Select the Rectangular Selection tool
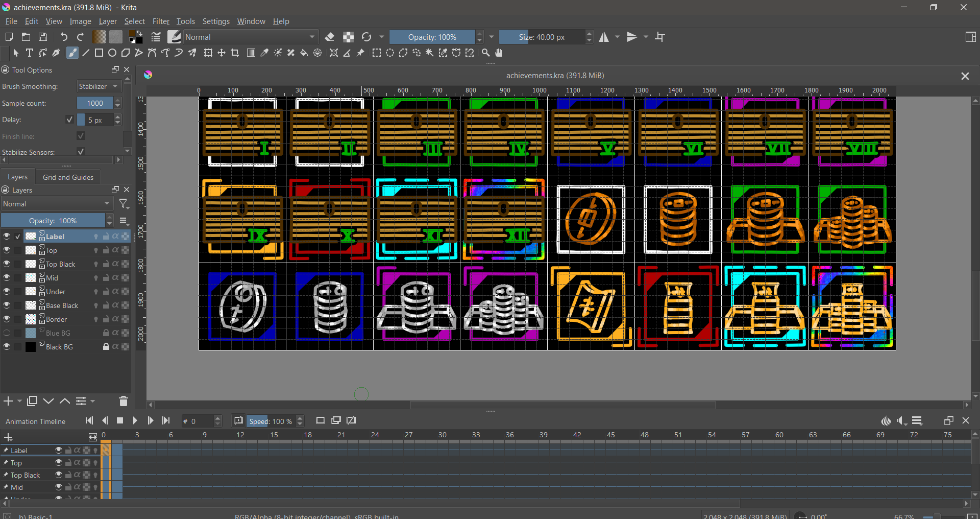 coord(377,53)
